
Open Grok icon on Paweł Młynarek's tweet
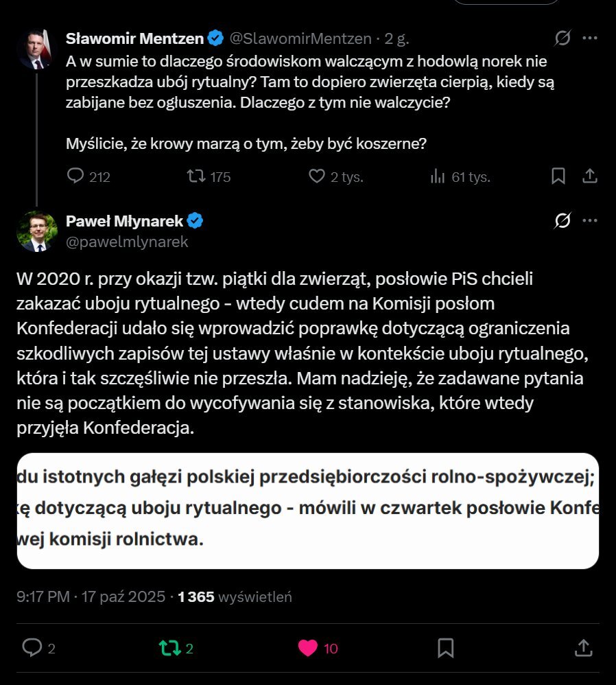[x=562, y=221]
